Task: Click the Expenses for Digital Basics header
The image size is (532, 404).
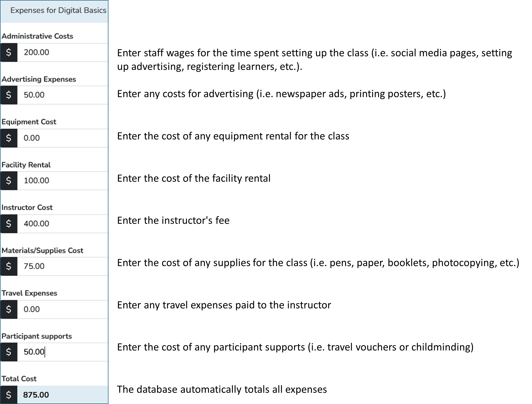Action: point(58,10)
